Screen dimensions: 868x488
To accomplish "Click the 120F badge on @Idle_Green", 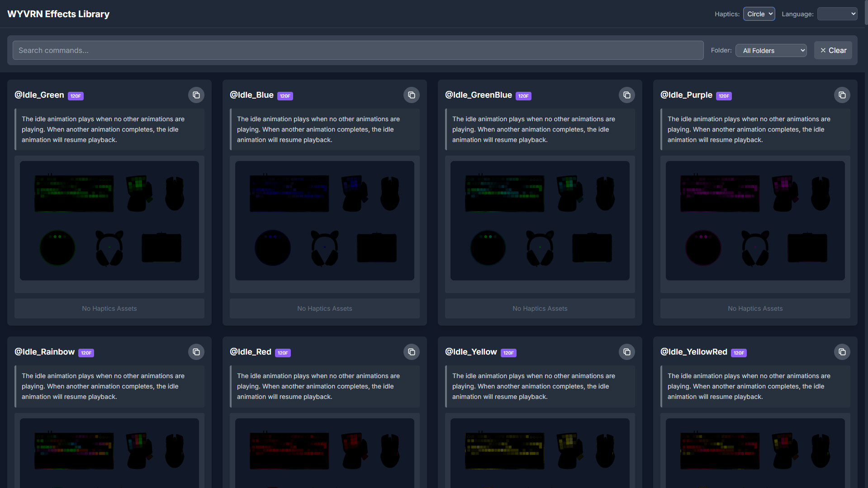I will [75, 96].
